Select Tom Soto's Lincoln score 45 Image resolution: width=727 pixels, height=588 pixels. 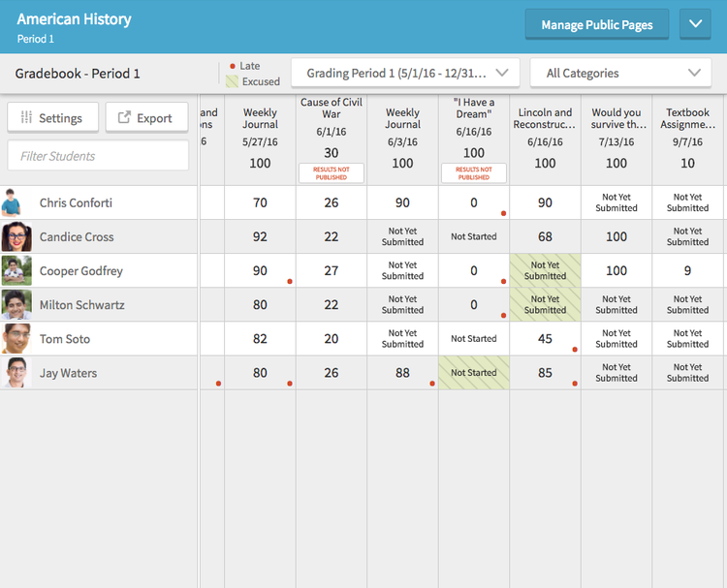tap(545, 339)
